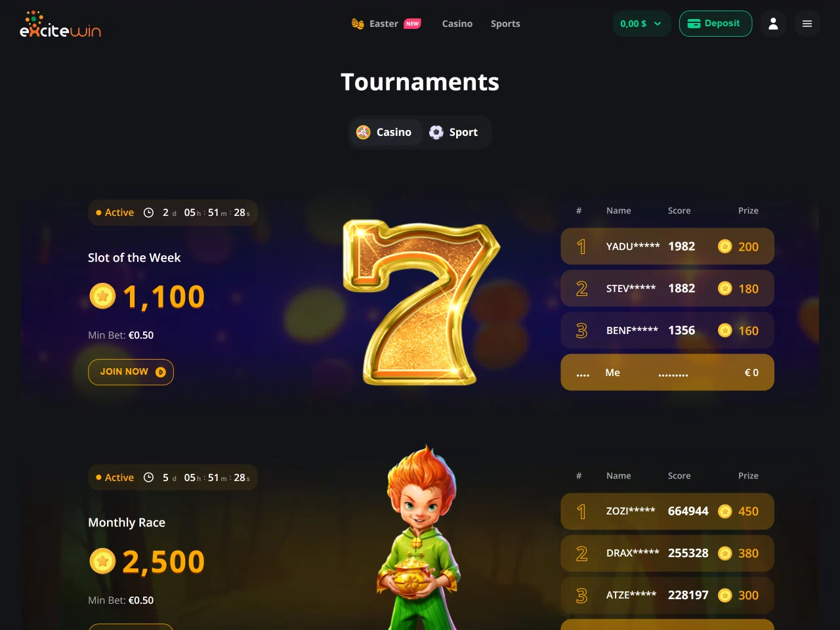Open the Easter NEW promotion link
The height and width of the screenshot is (630, 840).
coord(387,24)
